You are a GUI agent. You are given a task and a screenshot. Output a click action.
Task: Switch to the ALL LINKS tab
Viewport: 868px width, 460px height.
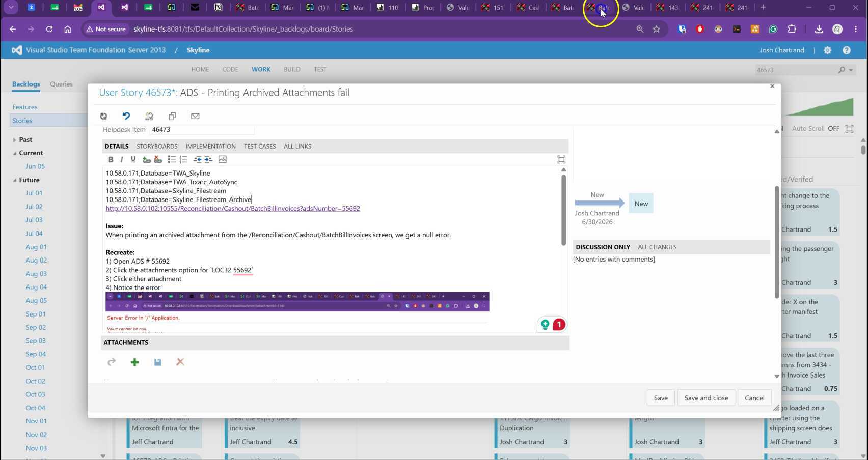coord(297,147)
